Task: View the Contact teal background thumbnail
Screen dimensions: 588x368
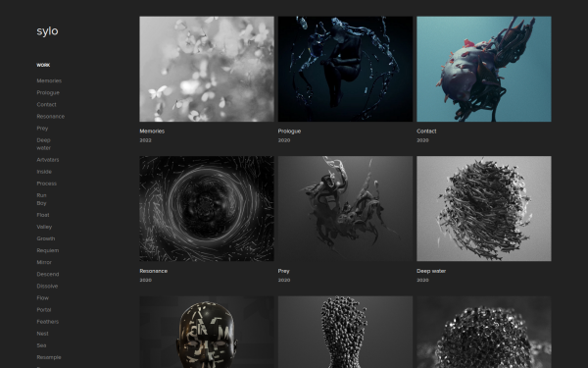Action: 484,69
